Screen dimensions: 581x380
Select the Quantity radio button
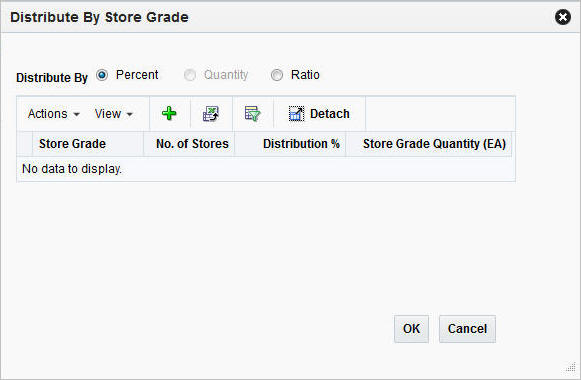pos(190,75)
